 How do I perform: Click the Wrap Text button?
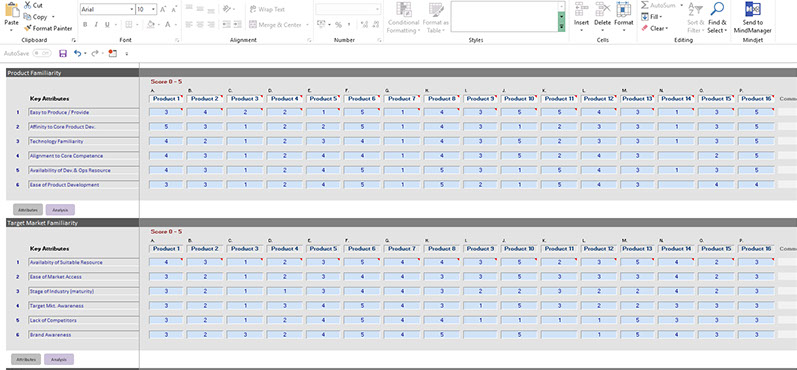[267, 9]
